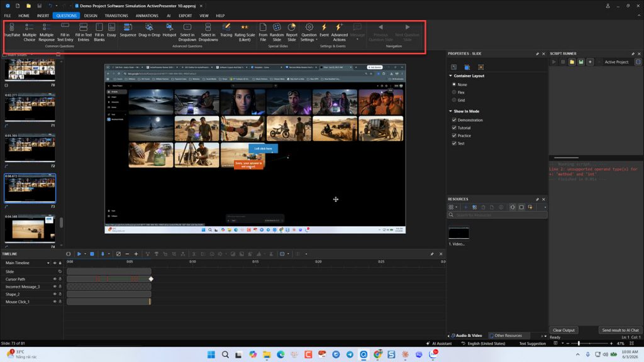Add a Fill in Text Entries question
This screenshot has width=644, height=362.
[x=84, y=32]
